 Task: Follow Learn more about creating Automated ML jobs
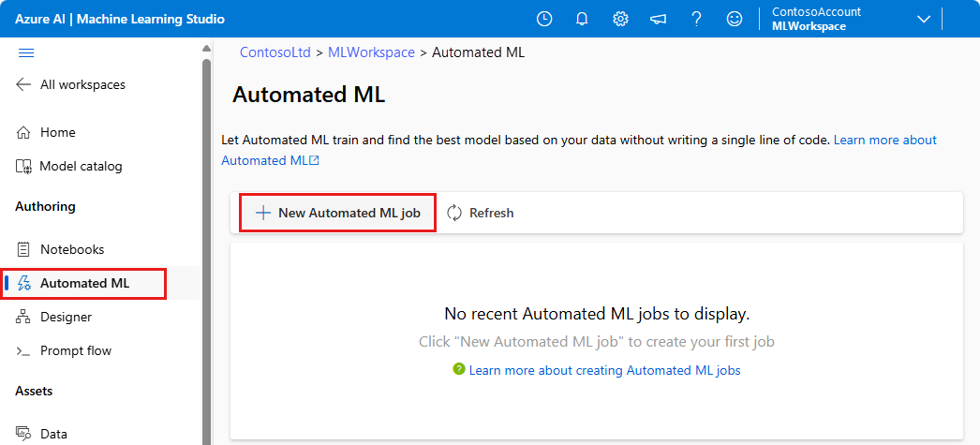pyautogui.click(x=604, y=371)
